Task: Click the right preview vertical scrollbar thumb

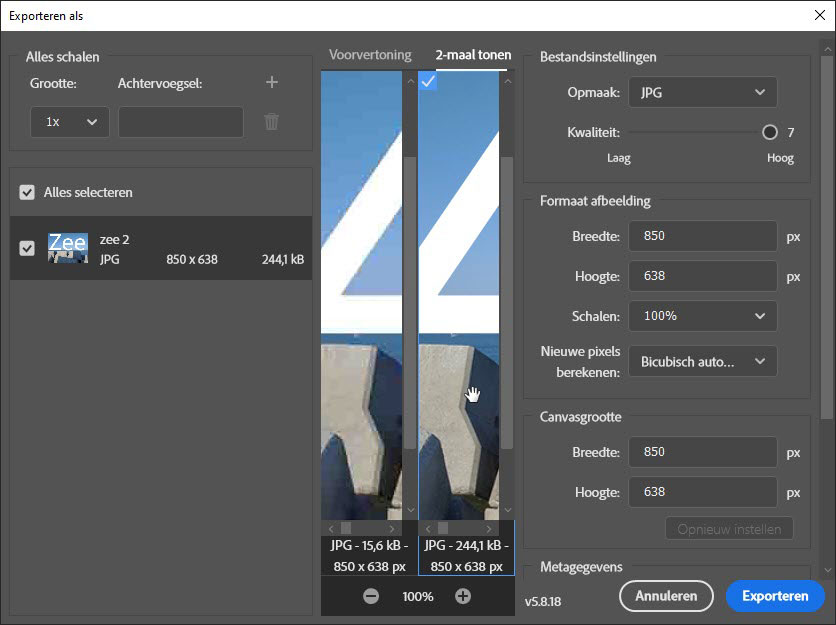Action: tap(507, 302)
